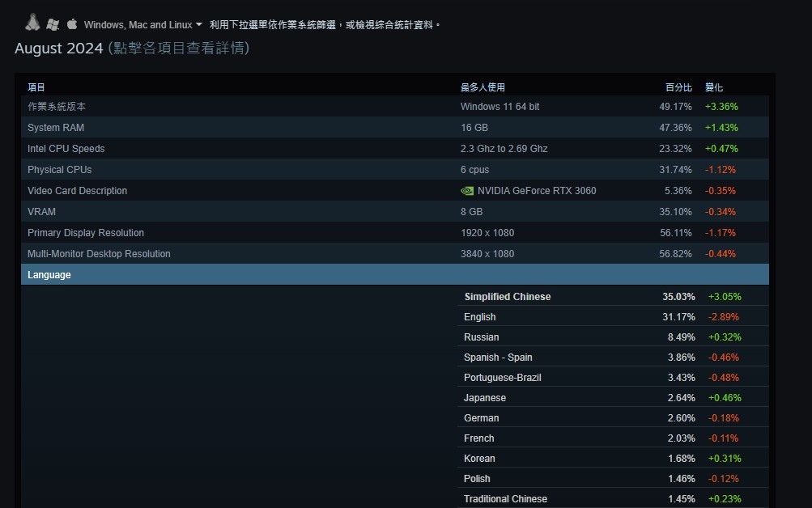Expand the Video Card Description row
Screen dimensions: 812x508
tap(77, 191)
